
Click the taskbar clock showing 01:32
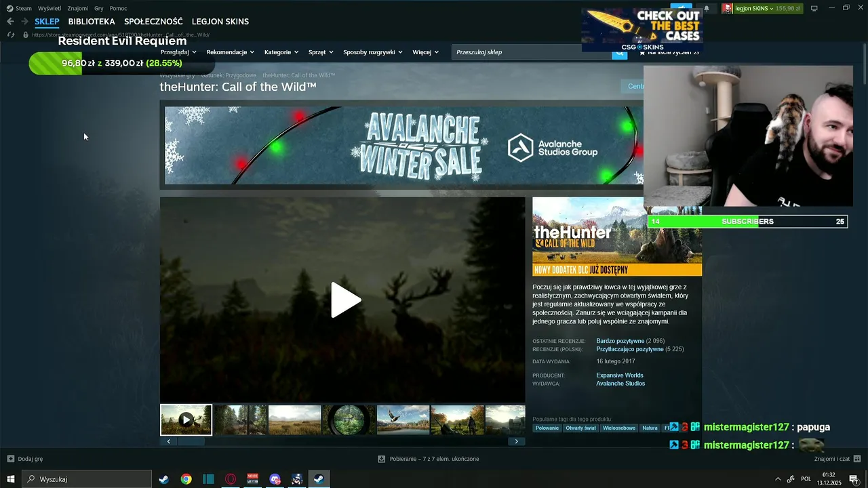pyautogui.click(x=828, y=479)
